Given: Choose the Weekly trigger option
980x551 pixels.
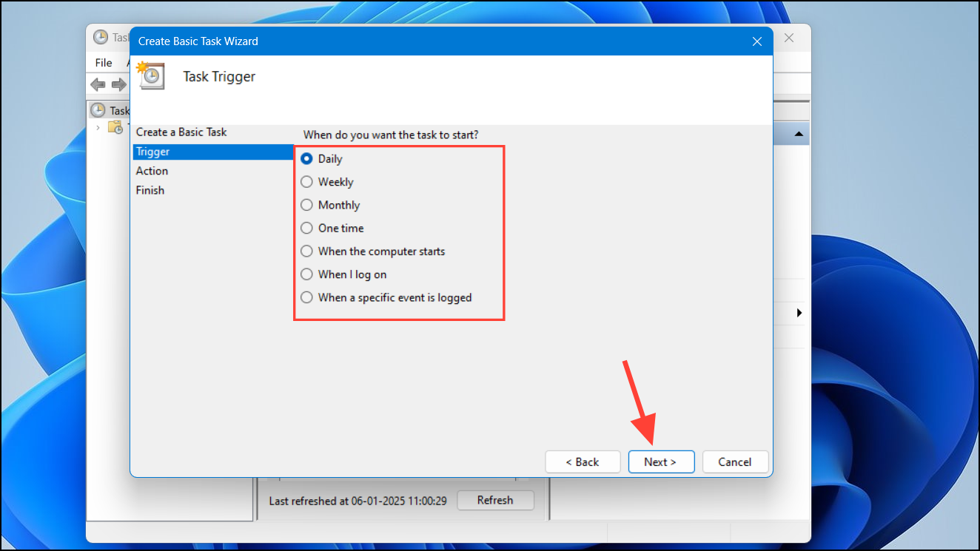Looking at the screenshot, I should pyautogui.click(x=306, y=181).
